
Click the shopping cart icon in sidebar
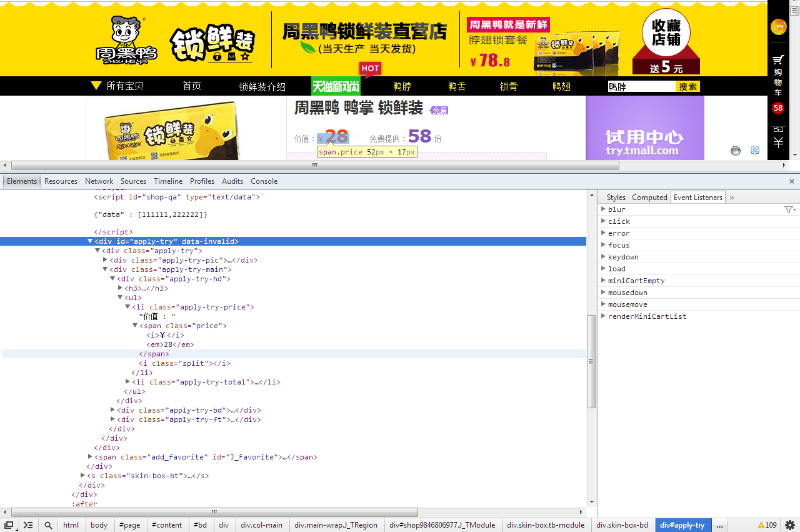[778, 60]
